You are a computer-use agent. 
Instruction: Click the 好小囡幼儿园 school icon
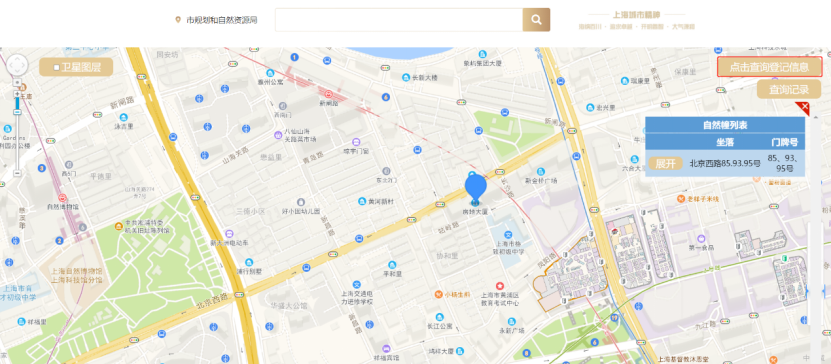(x=301, y=202)
